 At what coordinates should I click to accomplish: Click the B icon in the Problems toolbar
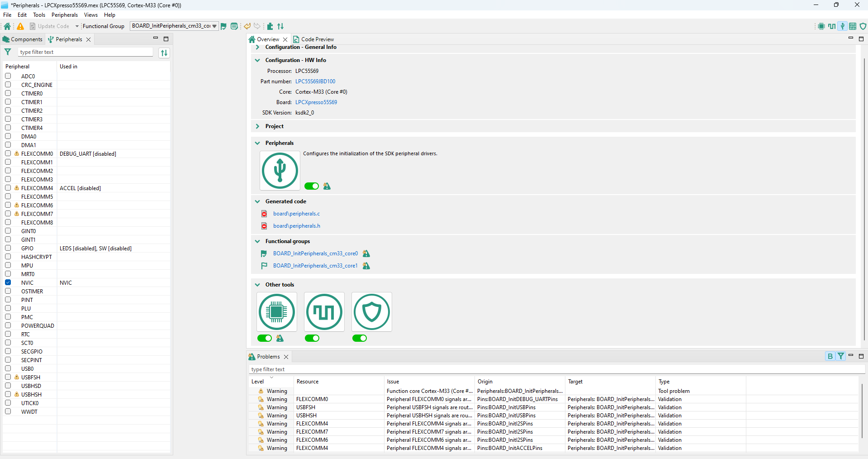[830, 356]
